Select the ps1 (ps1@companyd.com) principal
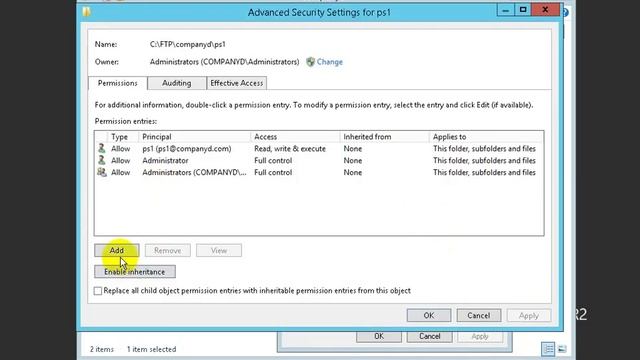This screenshot has height=360, width=640. pyautogui.click(x=187, y=149)
